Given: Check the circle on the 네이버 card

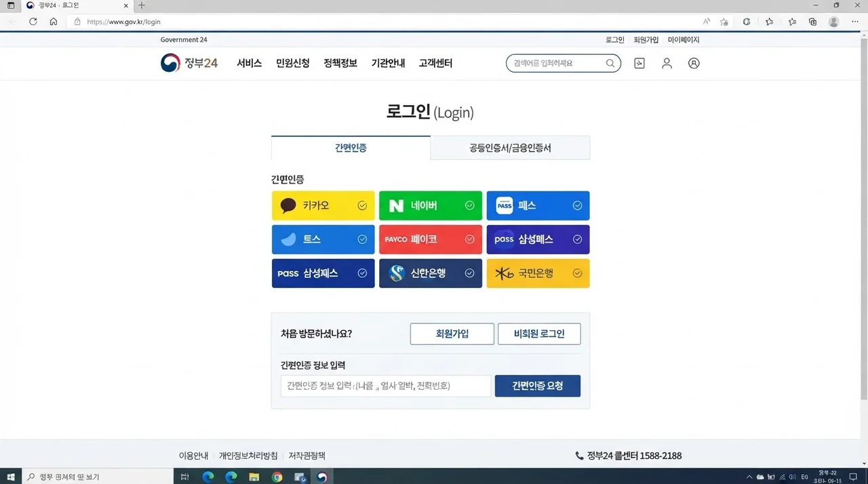Looking at the screenshot, I should pos(469,205).
